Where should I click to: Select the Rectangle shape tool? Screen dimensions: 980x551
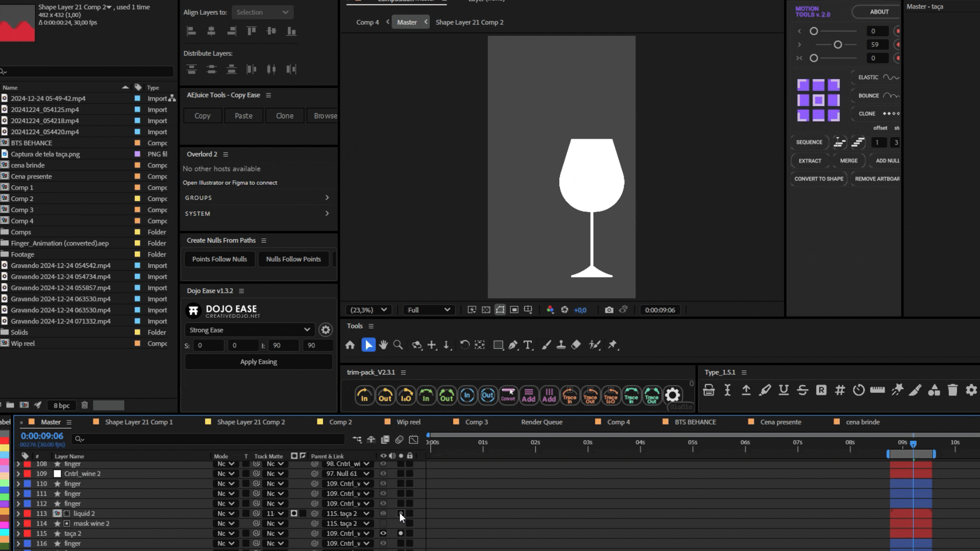coord(498,345)
